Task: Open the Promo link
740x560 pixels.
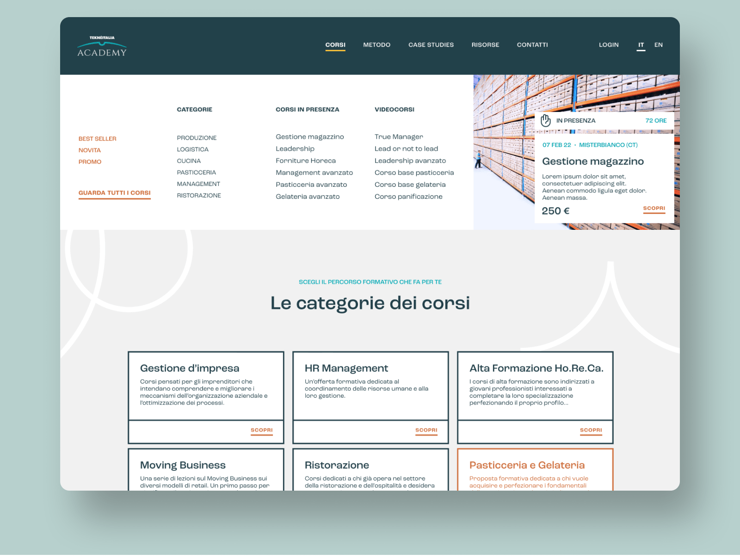Action: (x=90, y=162)
